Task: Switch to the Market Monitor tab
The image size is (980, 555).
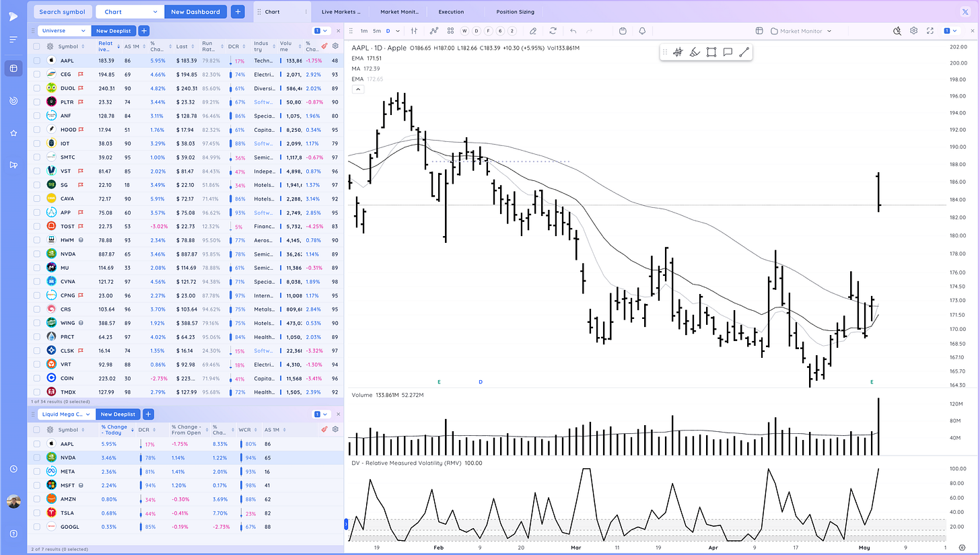Action: coord(399,11)
